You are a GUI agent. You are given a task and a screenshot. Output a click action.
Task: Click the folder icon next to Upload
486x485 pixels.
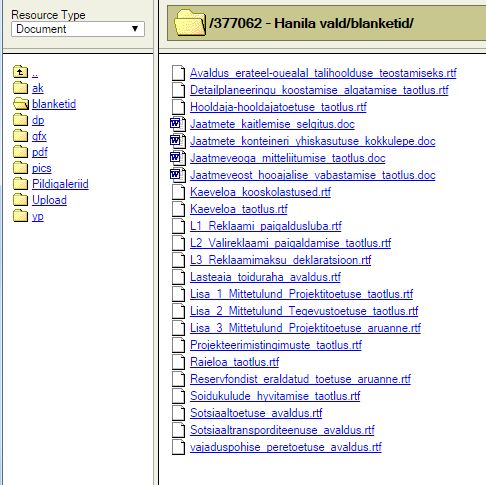(20, 200)
